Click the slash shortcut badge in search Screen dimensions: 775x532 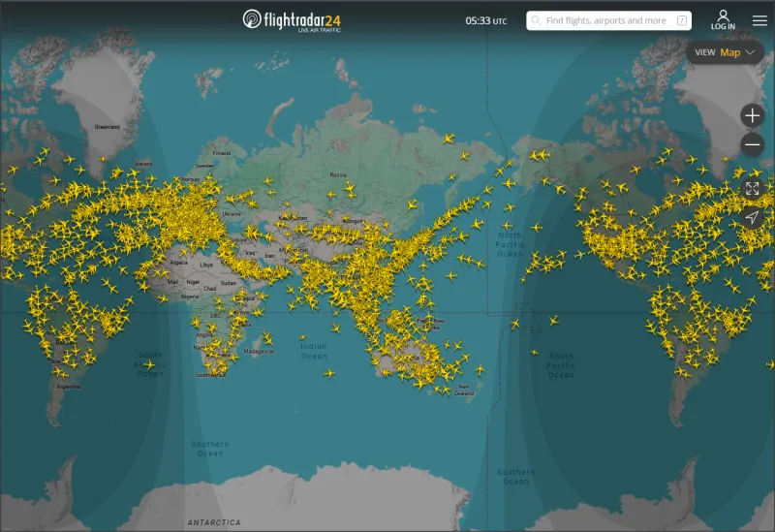[x=682, y=20]
